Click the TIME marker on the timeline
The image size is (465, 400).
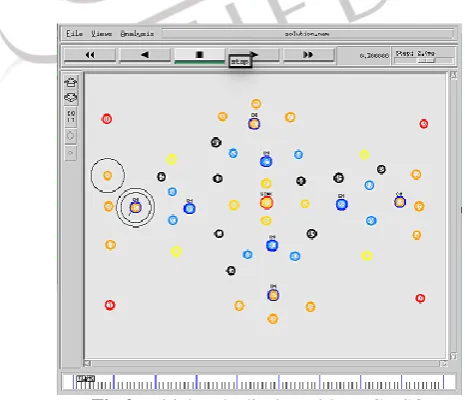point(86,379)
